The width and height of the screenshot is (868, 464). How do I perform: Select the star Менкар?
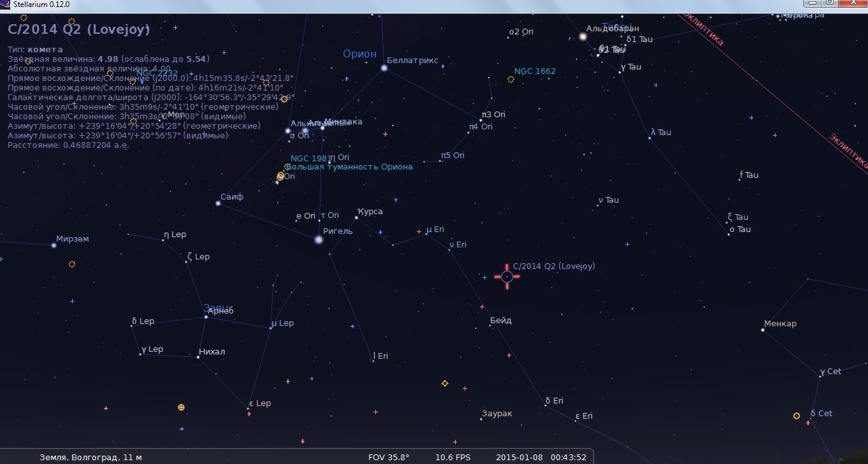[x=762, y=330]
